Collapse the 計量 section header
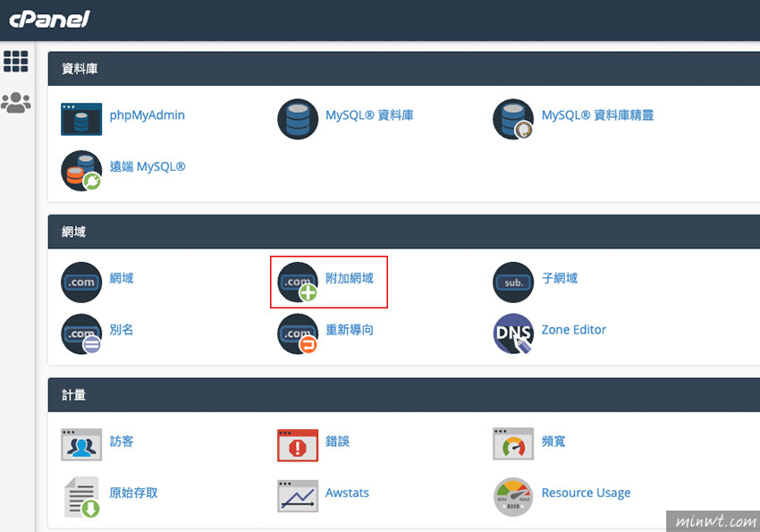 tap(404, 395)
